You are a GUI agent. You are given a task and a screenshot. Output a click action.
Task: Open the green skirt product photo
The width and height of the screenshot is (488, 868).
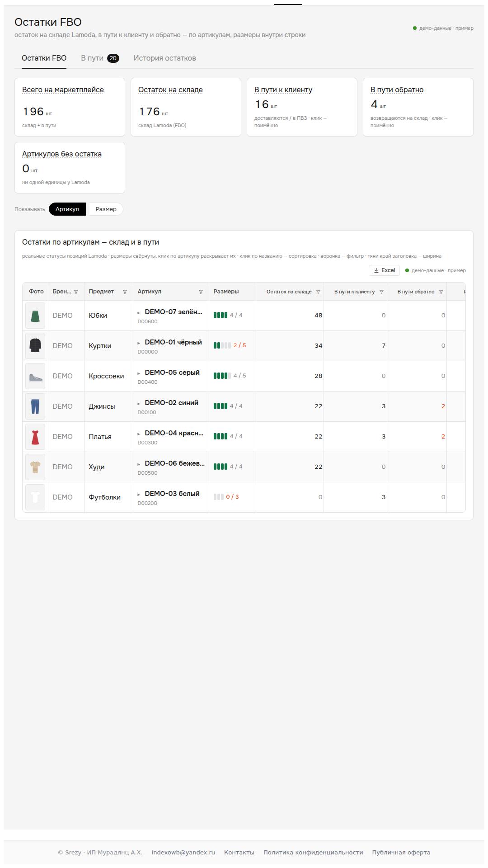click(x=35, y=316)
